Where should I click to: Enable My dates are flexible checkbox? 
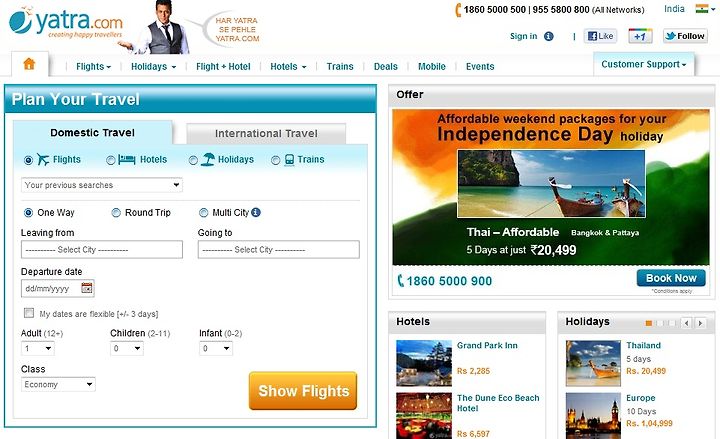coord(29,313)
